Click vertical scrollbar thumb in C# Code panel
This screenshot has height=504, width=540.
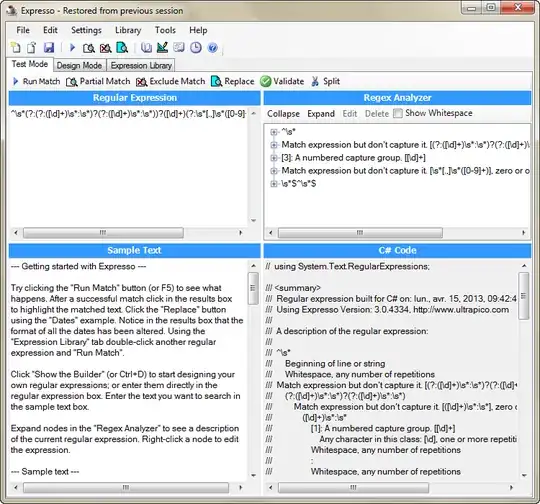(x=524, y=296)
